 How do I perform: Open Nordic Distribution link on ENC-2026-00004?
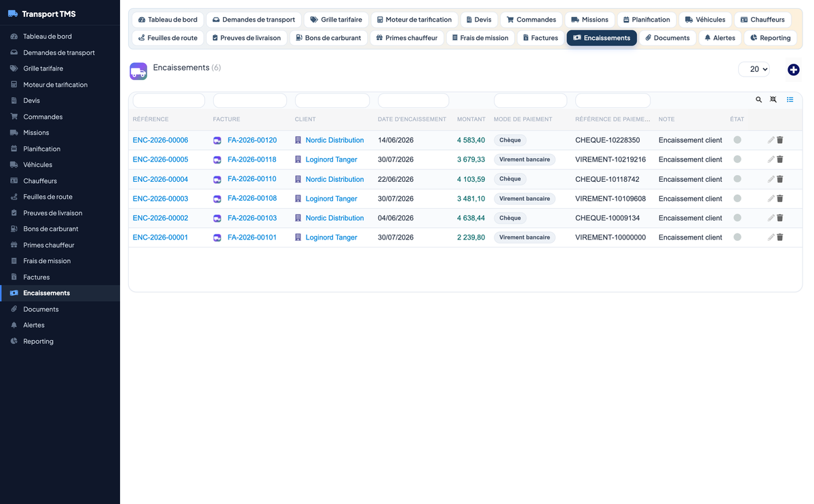334,179
